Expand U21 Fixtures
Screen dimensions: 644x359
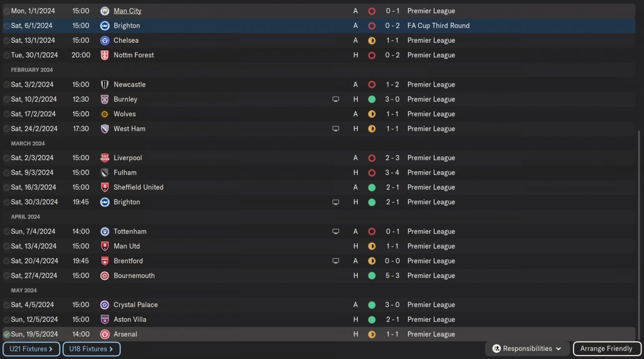tap(31, 349)
